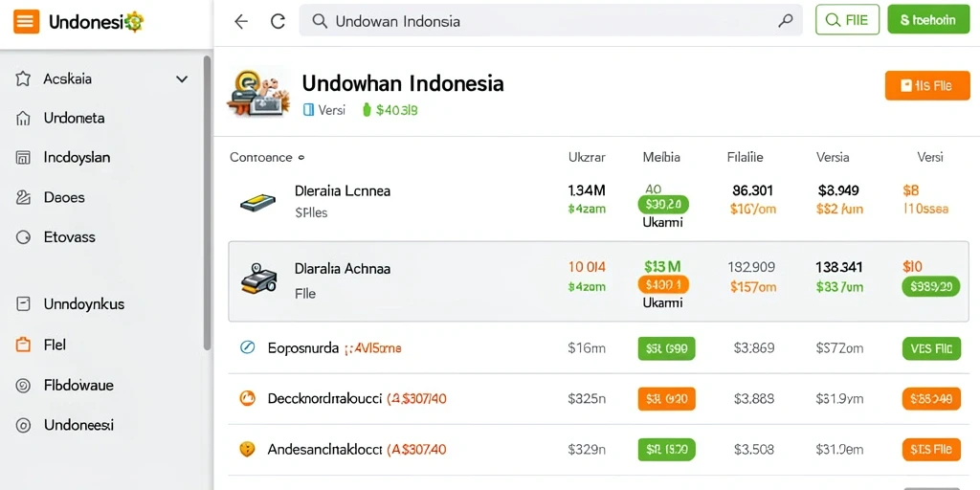
Task: Click the home icon beside Urdoneta
Action: point(23,118)
